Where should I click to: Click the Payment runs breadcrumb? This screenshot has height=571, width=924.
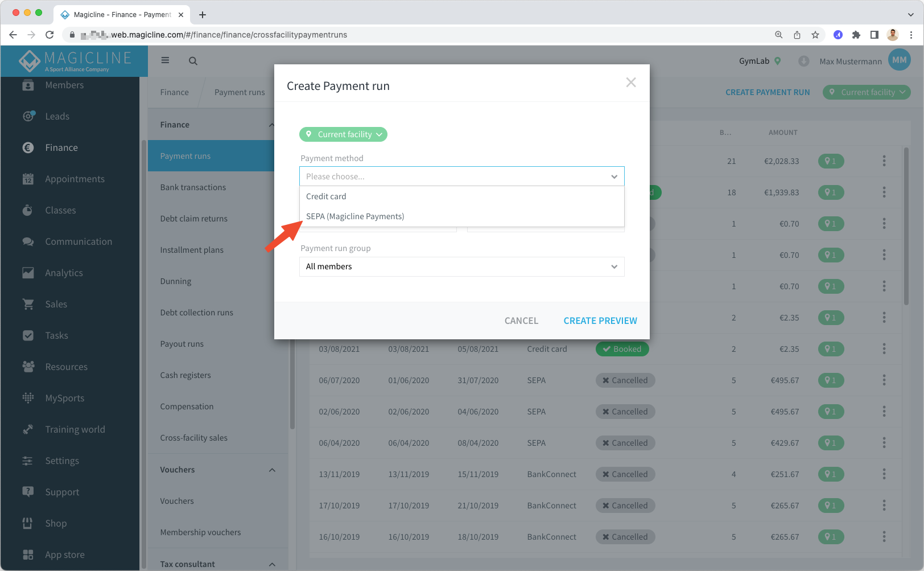point(240,92)
